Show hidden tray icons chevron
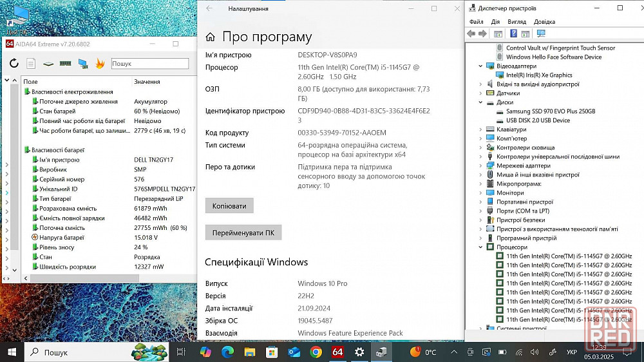The image size is (644, 362). tap(454, 352)
